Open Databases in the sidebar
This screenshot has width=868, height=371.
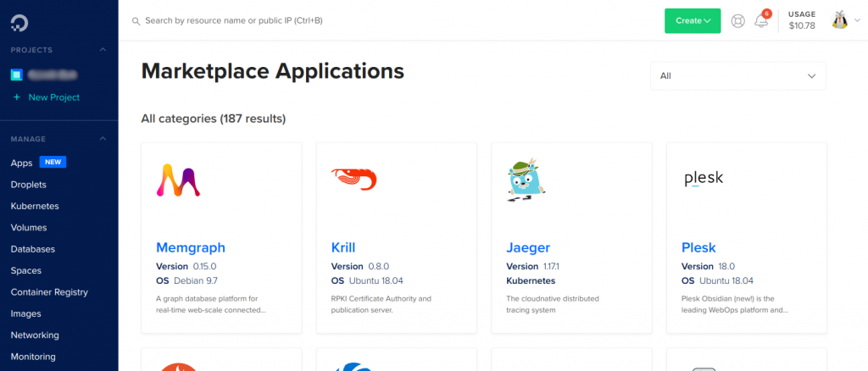point(33,249)
